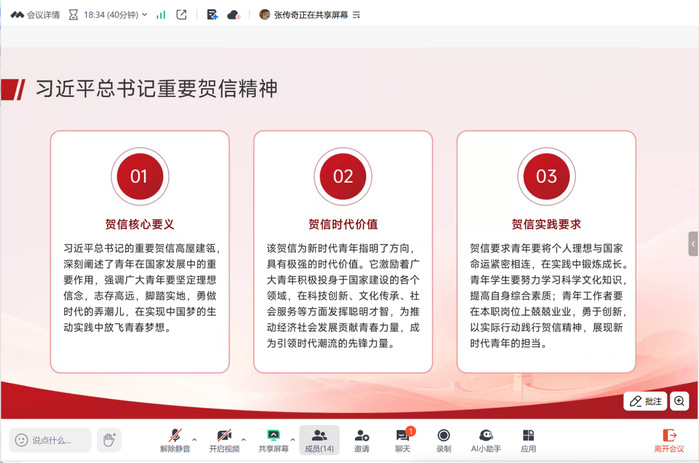The image size is (699, 463).
Task: Expand the collapsed right side panel handle
Action: point(693,243)
